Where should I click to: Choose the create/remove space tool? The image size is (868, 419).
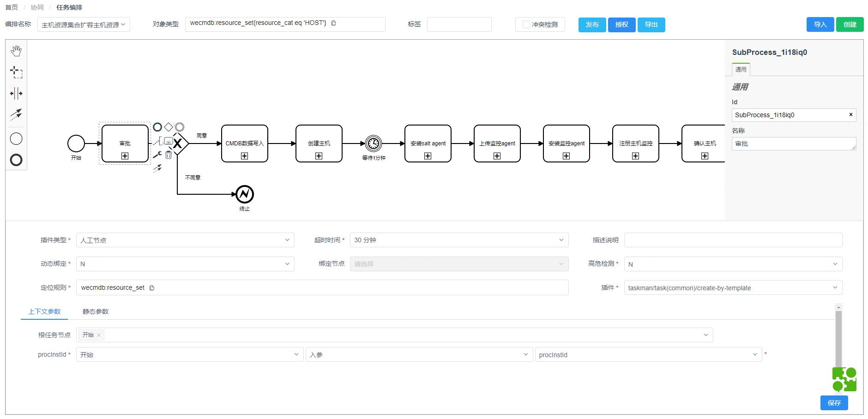[x=16, y=94]
